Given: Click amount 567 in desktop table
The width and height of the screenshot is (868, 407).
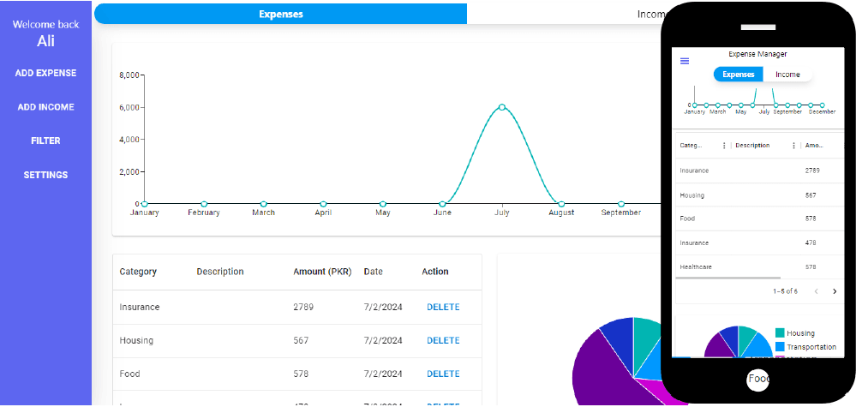Looking at the screenshot, I should pos(301,340).
